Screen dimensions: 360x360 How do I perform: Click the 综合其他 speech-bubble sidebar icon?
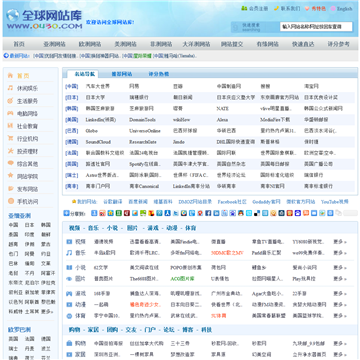point(10,163)
